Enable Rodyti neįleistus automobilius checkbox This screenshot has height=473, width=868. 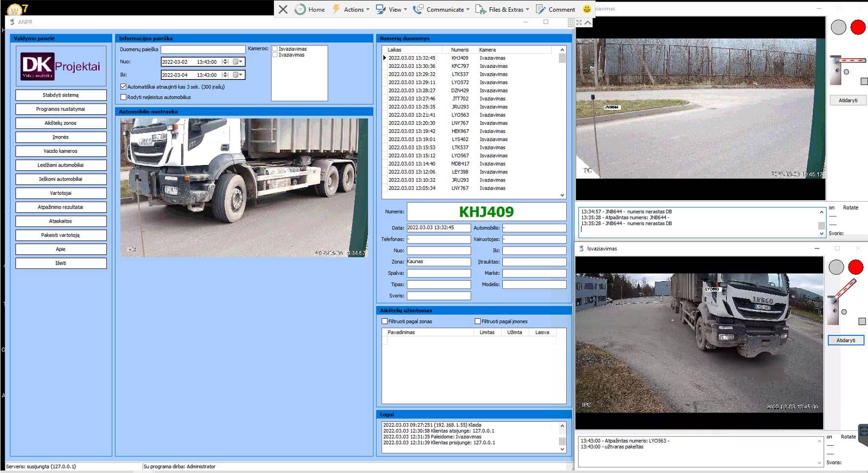(x=124, y=97)
